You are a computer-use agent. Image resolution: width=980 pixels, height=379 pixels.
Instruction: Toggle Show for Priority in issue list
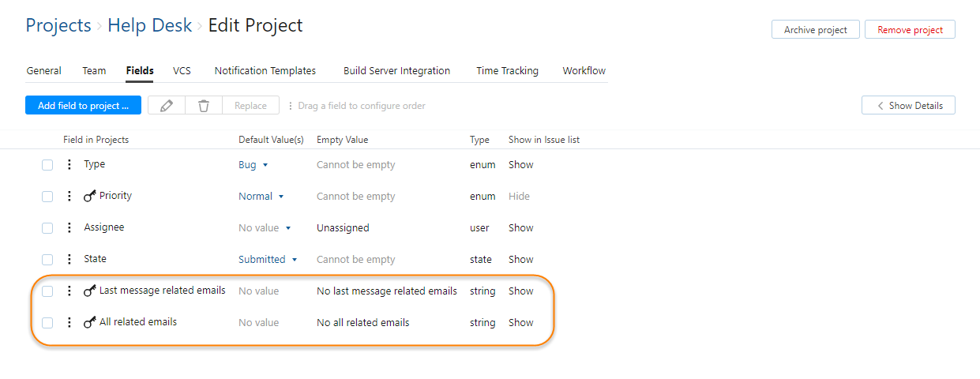pyautogui.click(x=519, y=197)
